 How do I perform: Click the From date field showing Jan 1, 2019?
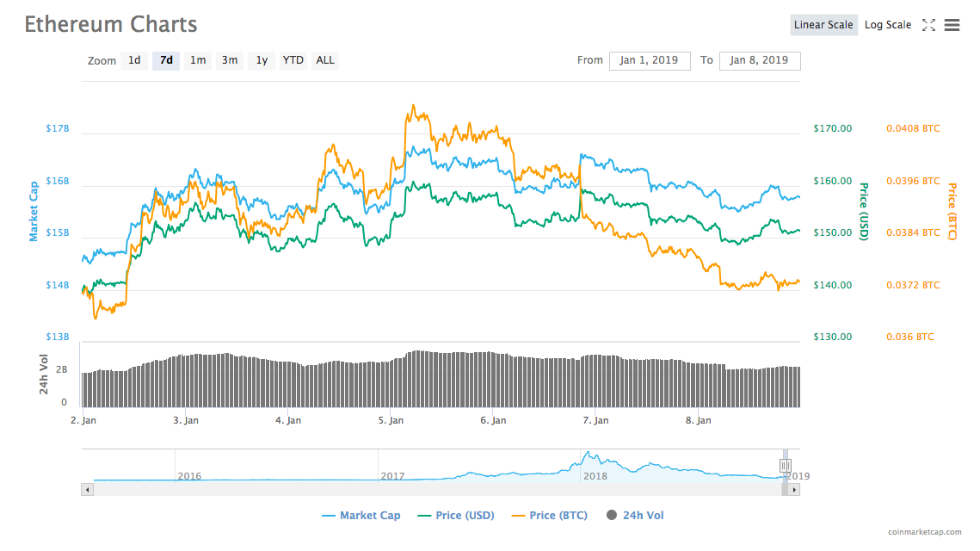[x=650, y=60]
